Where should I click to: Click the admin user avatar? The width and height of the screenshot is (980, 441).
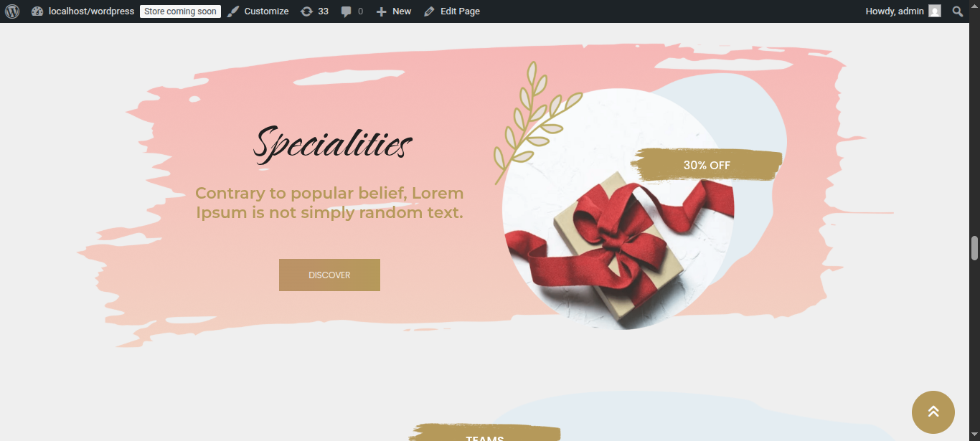934,11
